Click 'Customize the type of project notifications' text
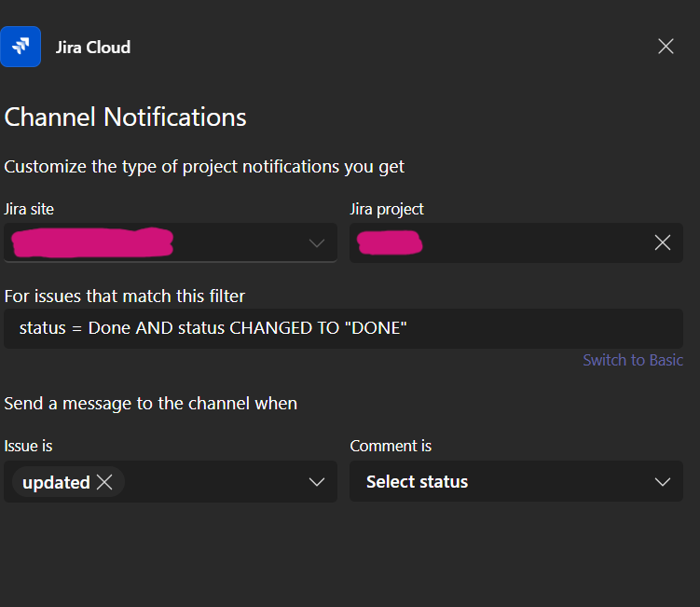 [x=204, y=167]
